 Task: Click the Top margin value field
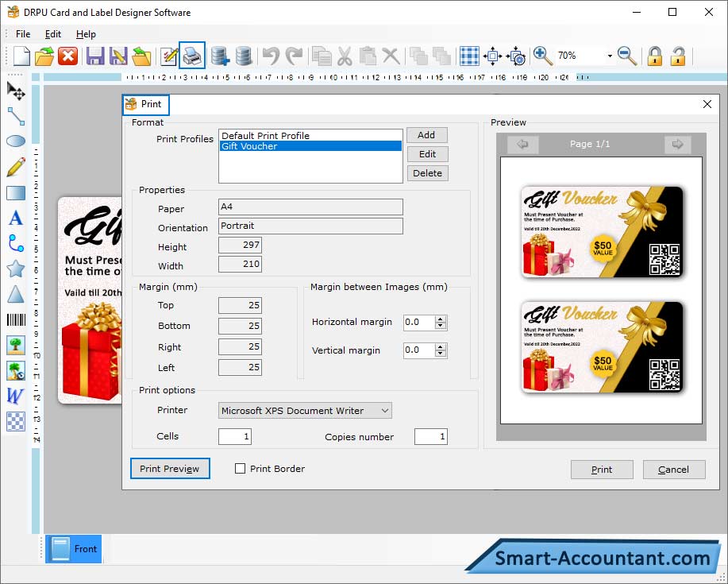coord(240,305)
